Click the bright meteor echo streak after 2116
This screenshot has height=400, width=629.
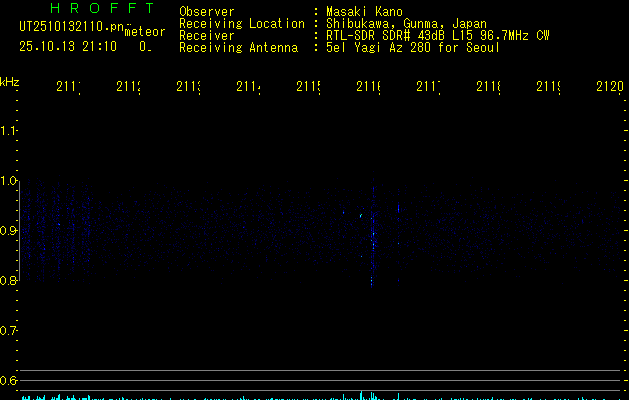373,235
